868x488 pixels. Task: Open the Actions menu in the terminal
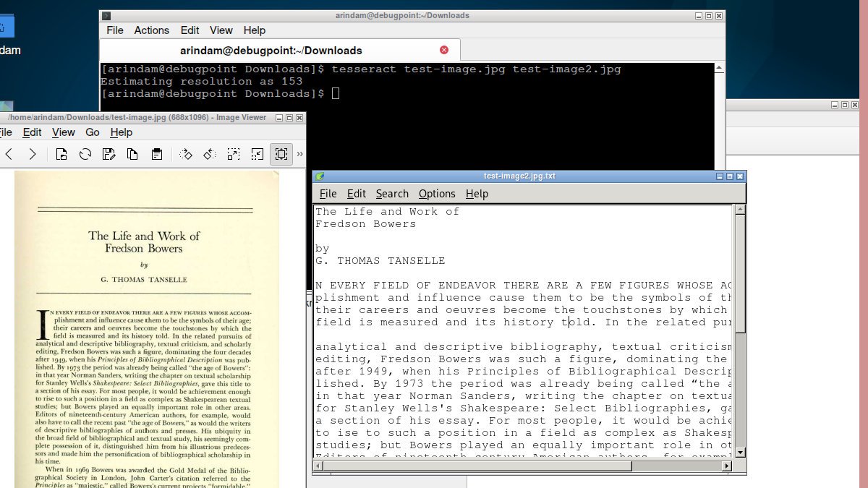tap(151, 30)
